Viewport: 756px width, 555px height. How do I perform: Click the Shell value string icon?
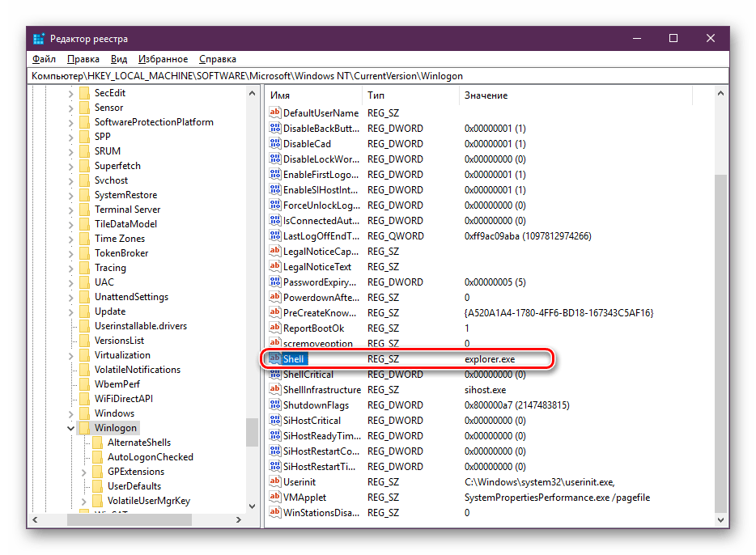tap(274, 359)
